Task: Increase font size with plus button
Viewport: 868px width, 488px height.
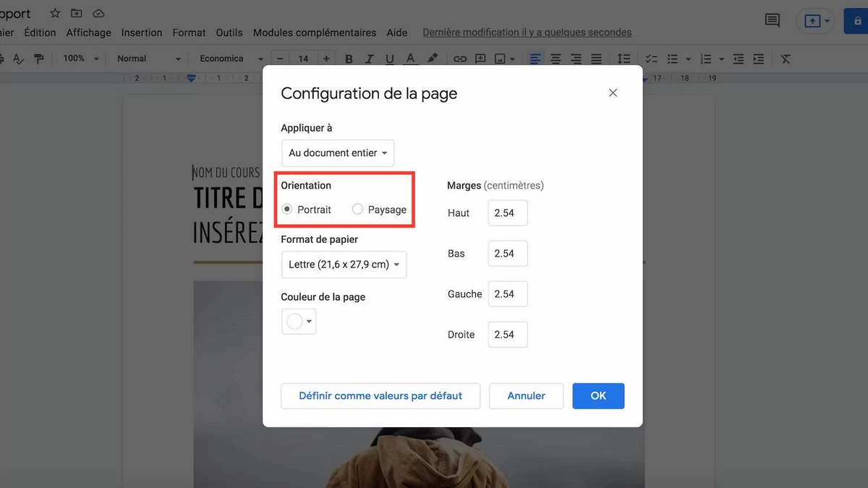Action: pyautogui.click(x=326, y=59)
